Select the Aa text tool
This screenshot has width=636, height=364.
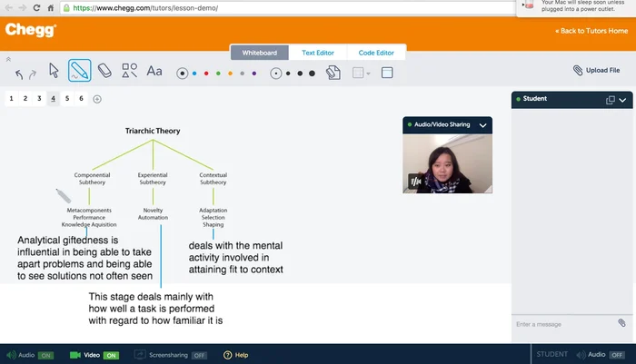pyautogui.click(x=154, y=71)
